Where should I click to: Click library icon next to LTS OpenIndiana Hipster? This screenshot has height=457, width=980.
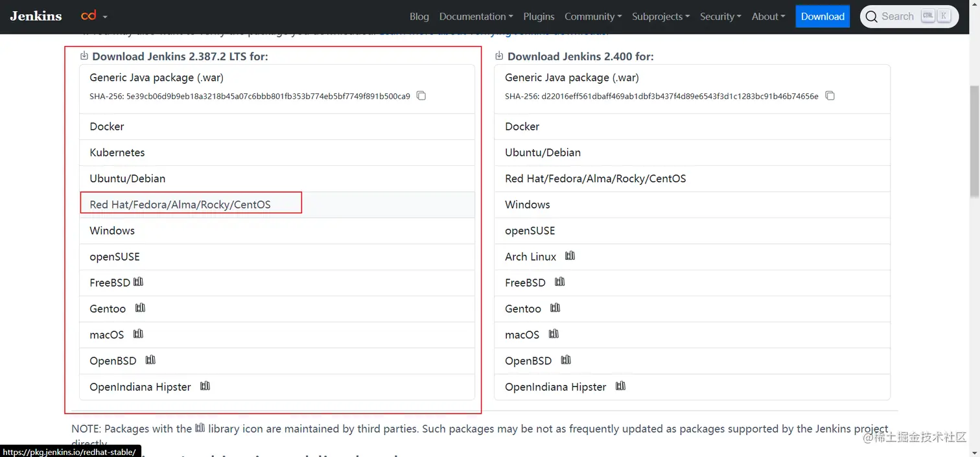pos(205,386)
